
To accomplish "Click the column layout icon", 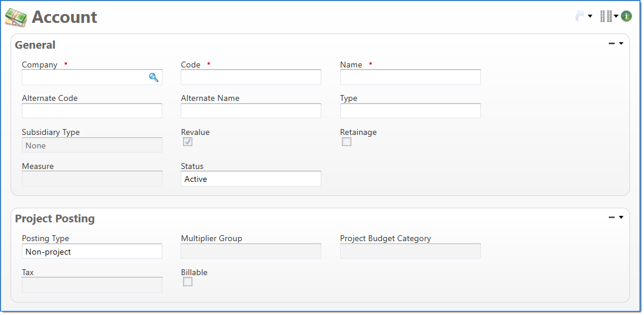I will (x=606, y=16).
